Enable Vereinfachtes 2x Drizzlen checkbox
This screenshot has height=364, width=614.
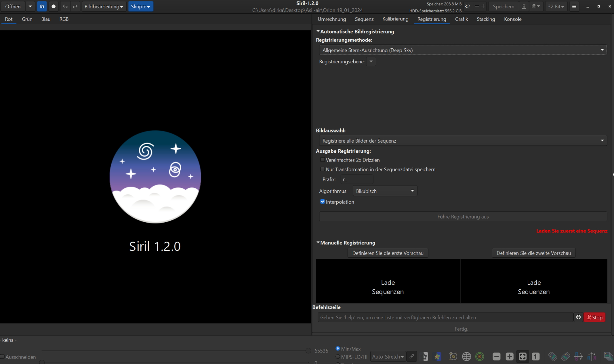(322, 160)
